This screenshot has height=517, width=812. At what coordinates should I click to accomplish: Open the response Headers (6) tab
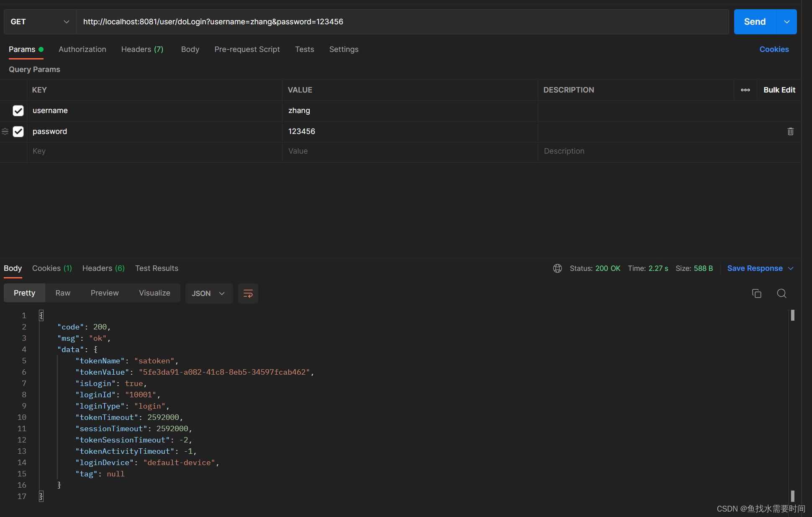pos(103,268)
